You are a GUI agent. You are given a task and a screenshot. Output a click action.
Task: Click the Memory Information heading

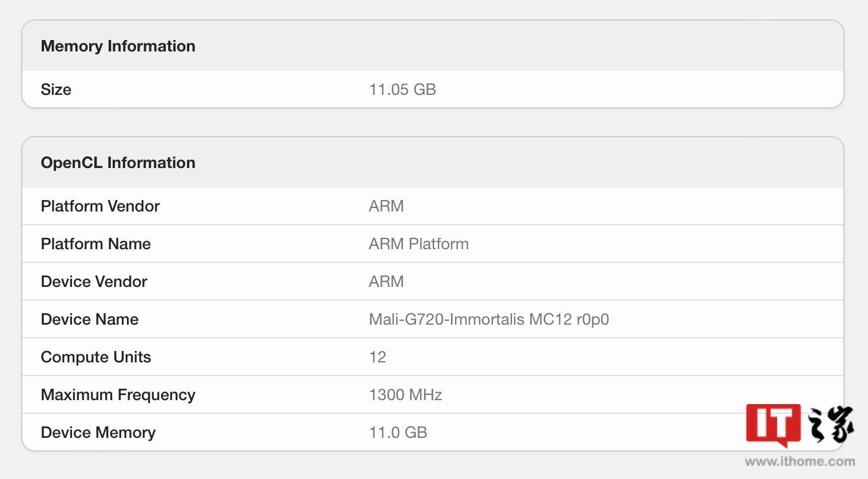(118, 46)
